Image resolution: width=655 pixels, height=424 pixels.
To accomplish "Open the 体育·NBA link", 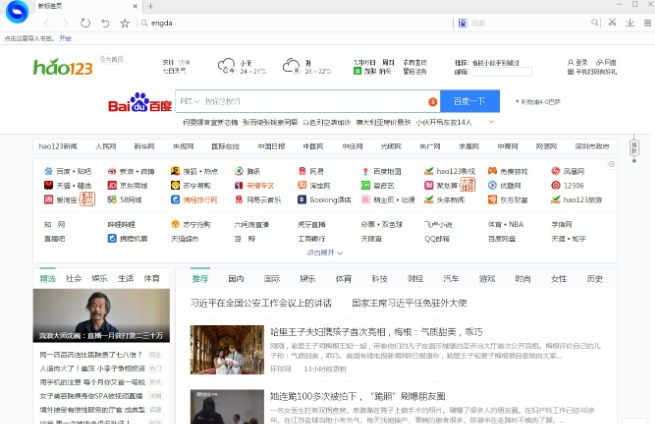I will pos(505,224).
